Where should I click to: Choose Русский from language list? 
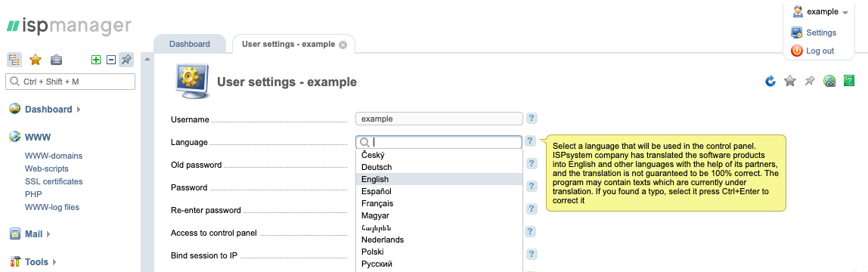tap(439, 264)
